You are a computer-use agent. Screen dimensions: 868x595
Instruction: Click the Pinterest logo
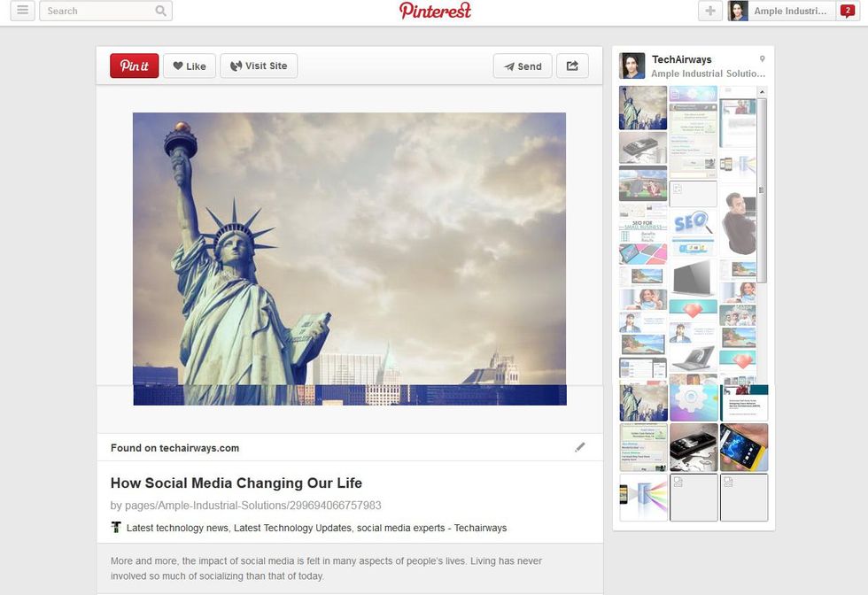tap(435, 11)
